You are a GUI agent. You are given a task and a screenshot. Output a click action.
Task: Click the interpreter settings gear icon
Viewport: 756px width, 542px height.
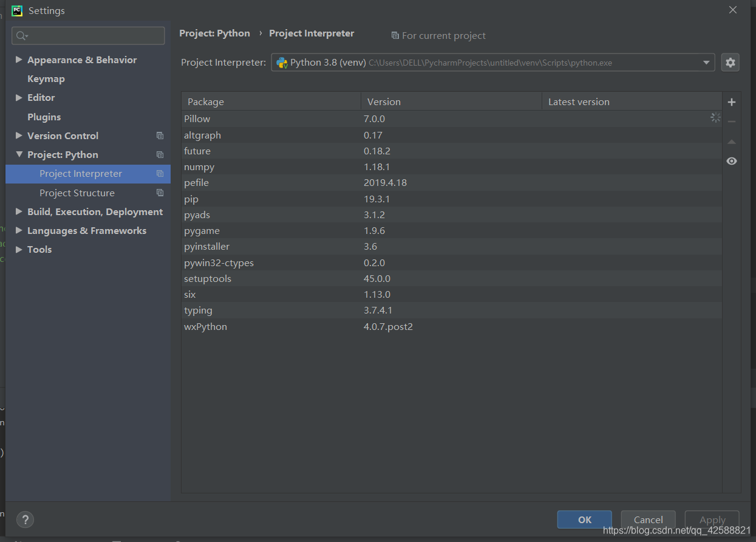pyautogui.click(x=730, y=62)
